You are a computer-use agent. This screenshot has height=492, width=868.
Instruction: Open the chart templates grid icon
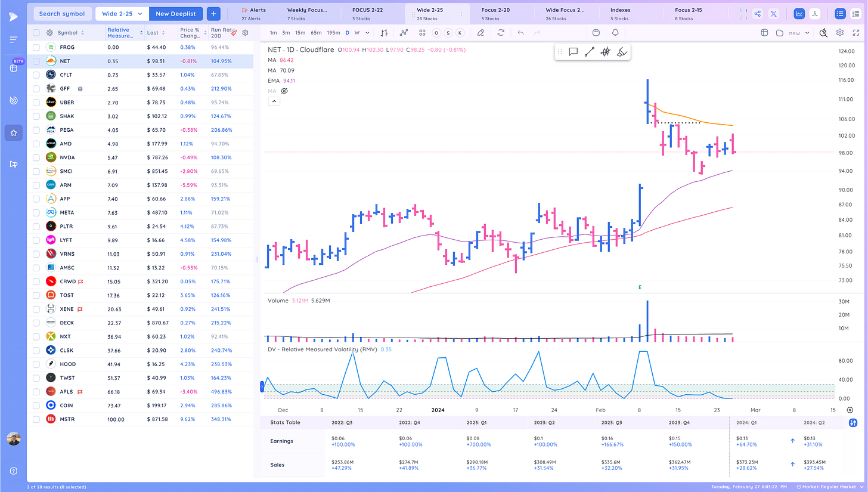coord(422,33)
